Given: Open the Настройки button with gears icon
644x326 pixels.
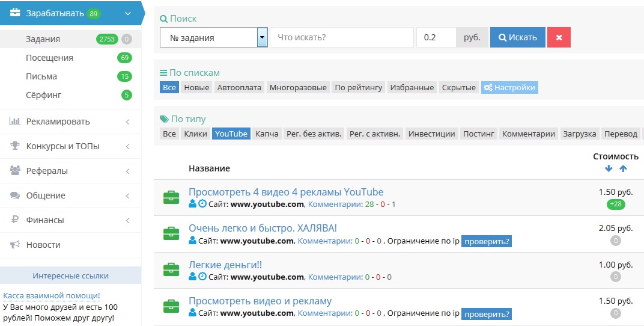Looking at the screenshot, I should (x=509, y=88).
